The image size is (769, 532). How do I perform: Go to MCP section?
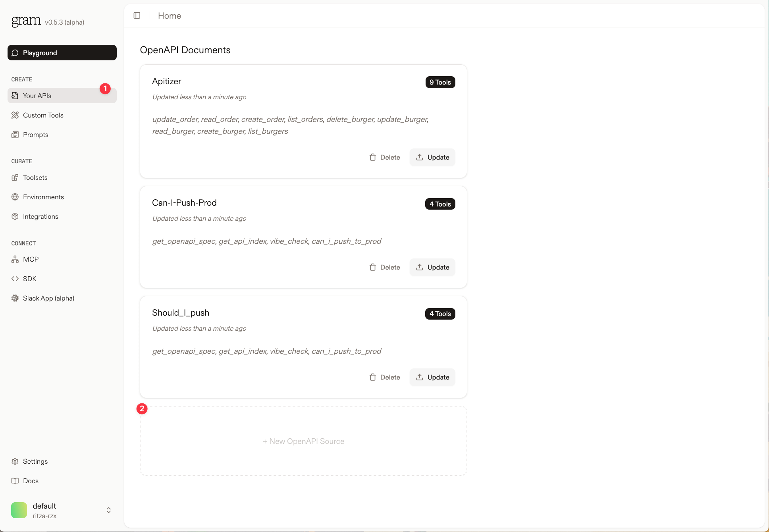[x=62, y=259]
